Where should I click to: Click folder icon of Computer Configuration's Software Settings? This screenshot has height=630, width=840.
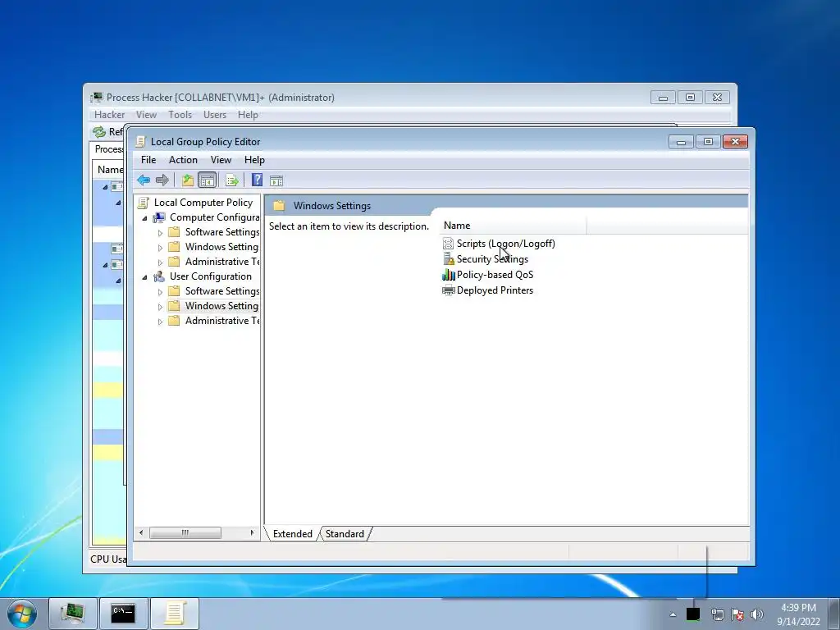pyautogui.click(x=174, y=232)
